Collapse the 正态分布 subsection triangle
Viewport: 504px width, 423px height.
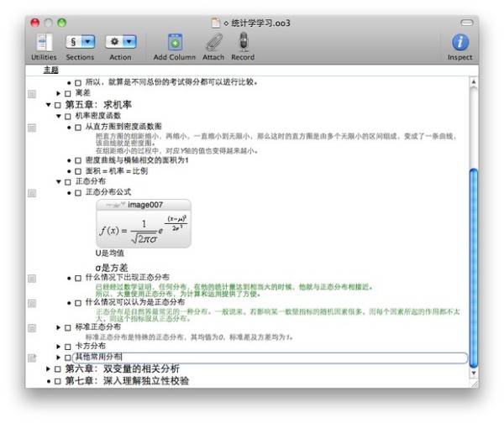click(x=59, y=182)
